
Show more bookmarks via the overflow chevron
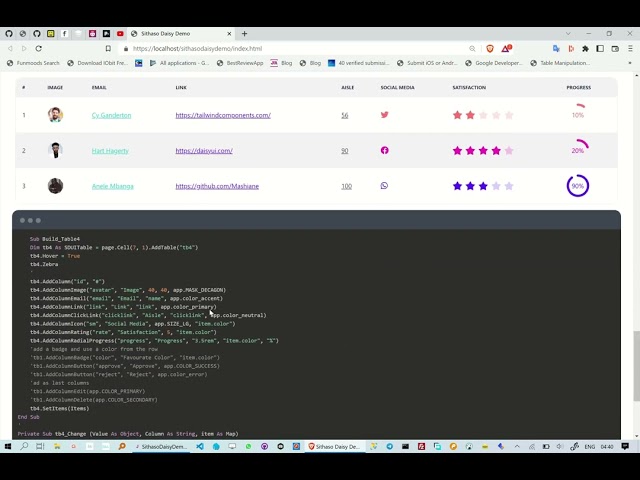(x=630, y=63)
